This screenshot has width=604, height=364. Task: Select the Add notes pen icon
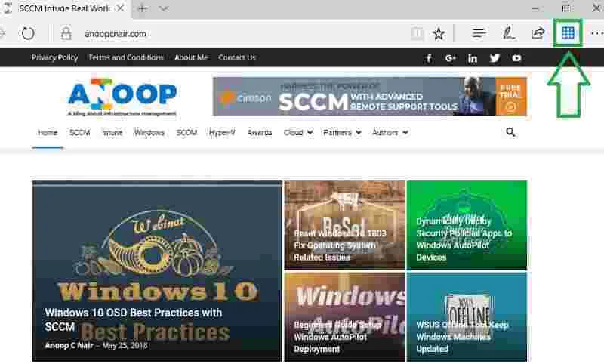point(508,33)
